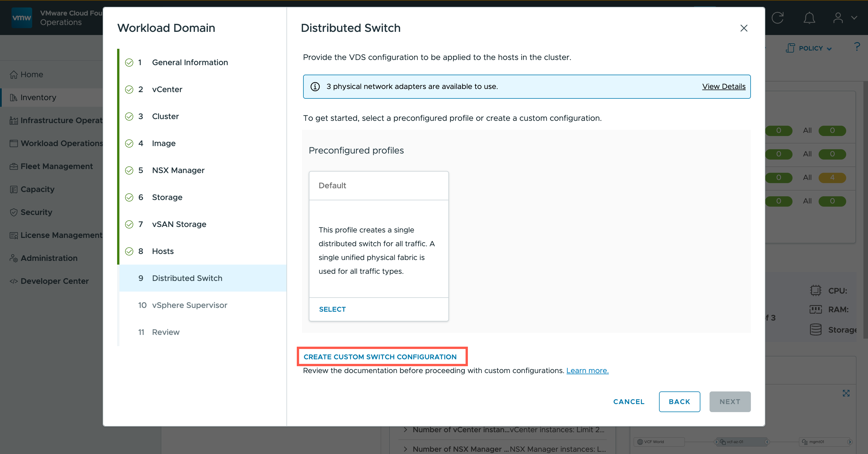Close the Distributed Switch dialog
The width and height of the screenshot is (868, 454).
pos(744,28)
